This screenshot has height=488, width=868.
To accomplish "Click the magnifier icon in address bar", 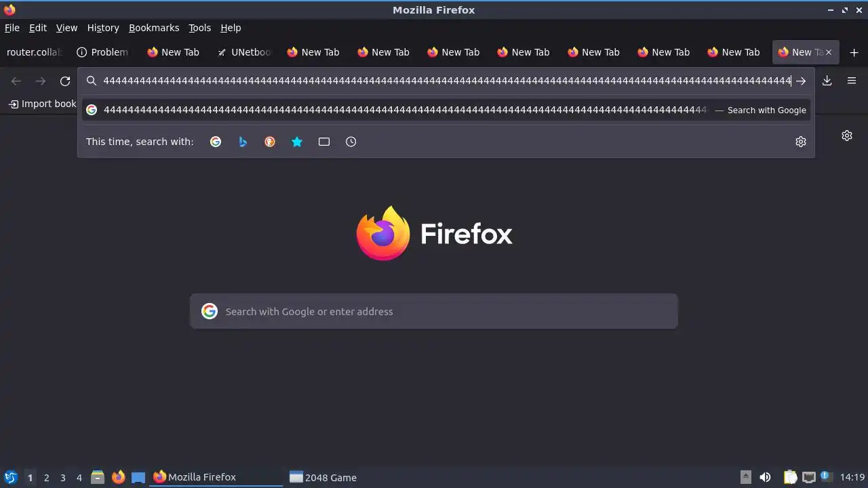I will [92, 81].
